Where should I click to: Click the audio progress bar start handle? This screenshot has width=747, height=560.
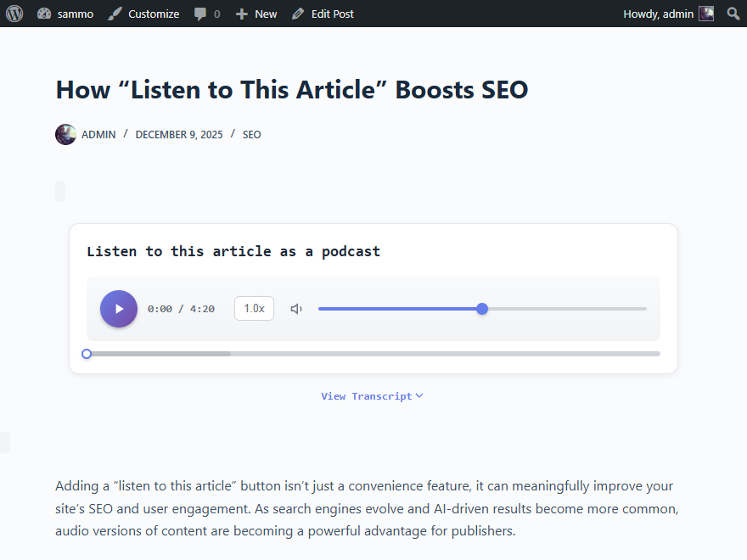click(87, 354)
